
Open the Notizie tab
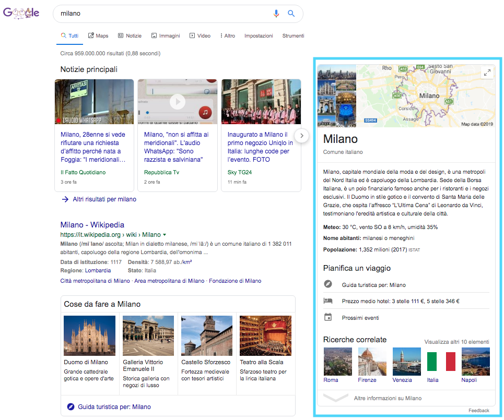(130, 35)
